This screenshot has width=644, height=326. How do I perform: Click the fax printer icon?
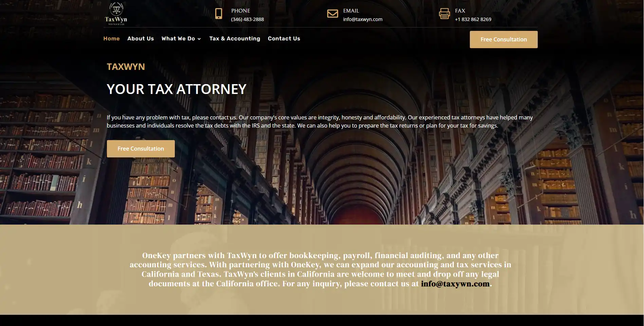[444, 14]
